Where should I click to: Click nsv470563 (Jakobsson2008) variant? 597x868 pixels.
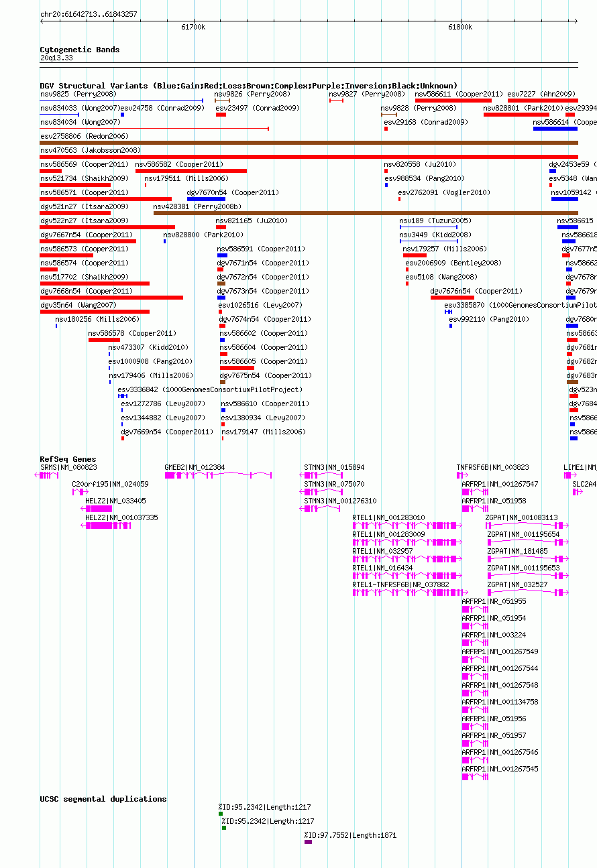coord(309,157)
